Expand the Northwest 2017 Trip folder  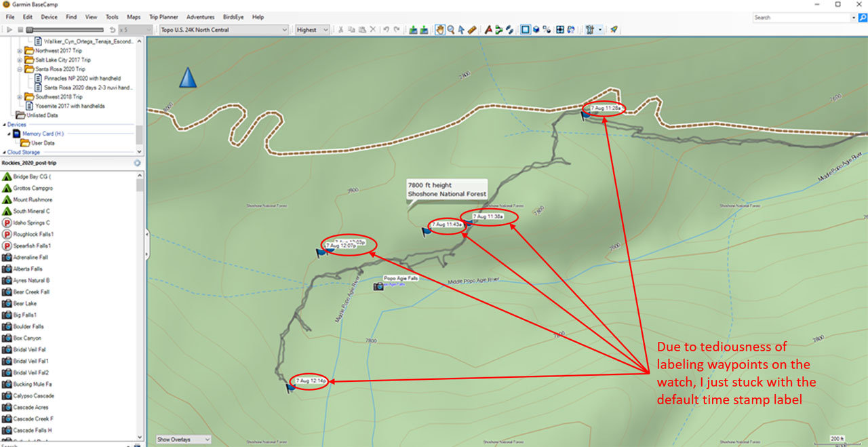coord(20,50)
